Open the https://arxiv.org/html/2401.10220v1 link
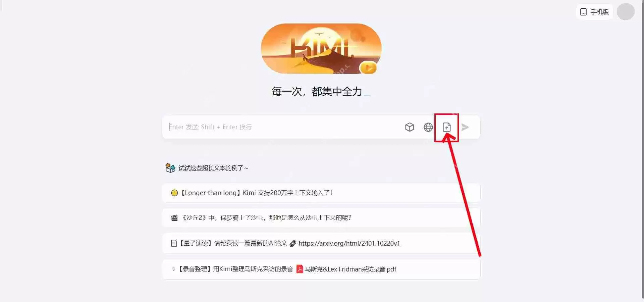Screen dimensions: 644x302 tap(349, 243)
